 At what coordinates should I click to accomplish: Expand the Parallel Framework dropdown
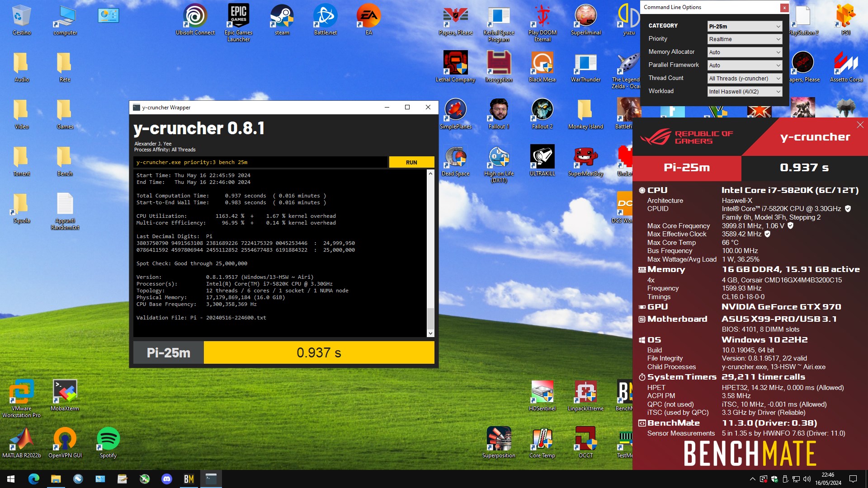745,66
